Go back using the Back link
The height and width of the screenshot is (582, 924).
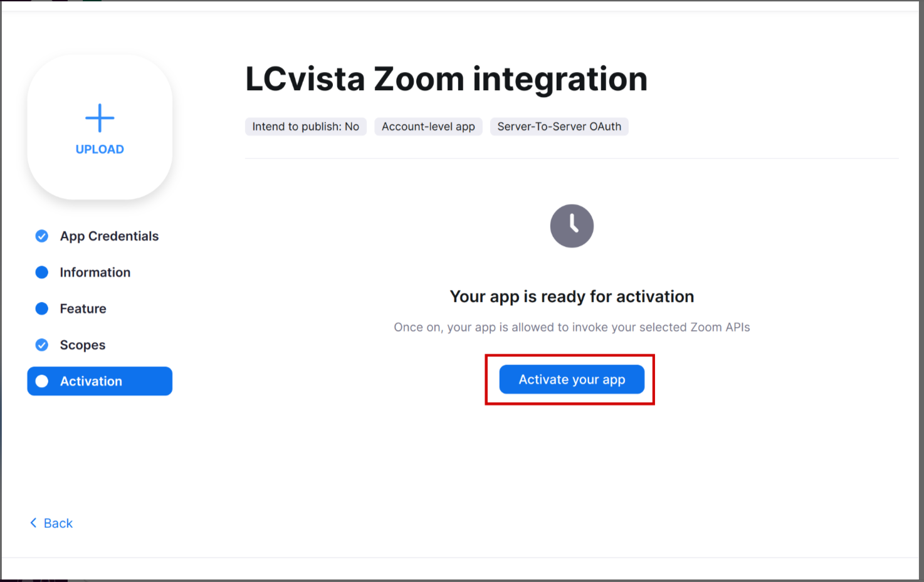[58, 523]
